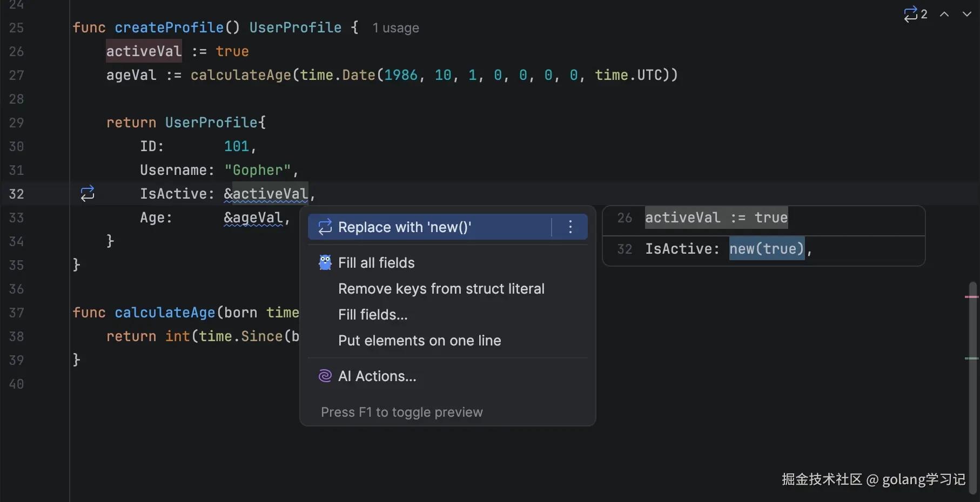Click the calculateAge function declaration name on line 37
The height and width of the screenshot is (502, 980).
tap(165, 313)
